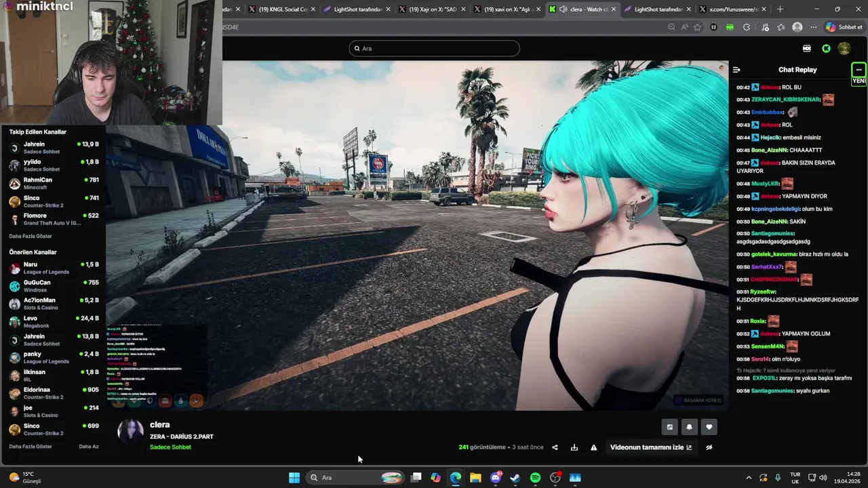The image size is (868, 488).
Task: Mute the tab audio speaker icon
Action: coord(563,9)
